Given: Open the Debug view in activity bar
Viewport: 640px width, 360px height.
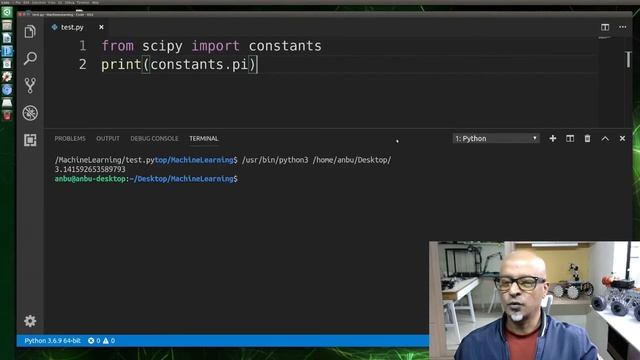Looking at the screenshot, I should click(30, 113).
